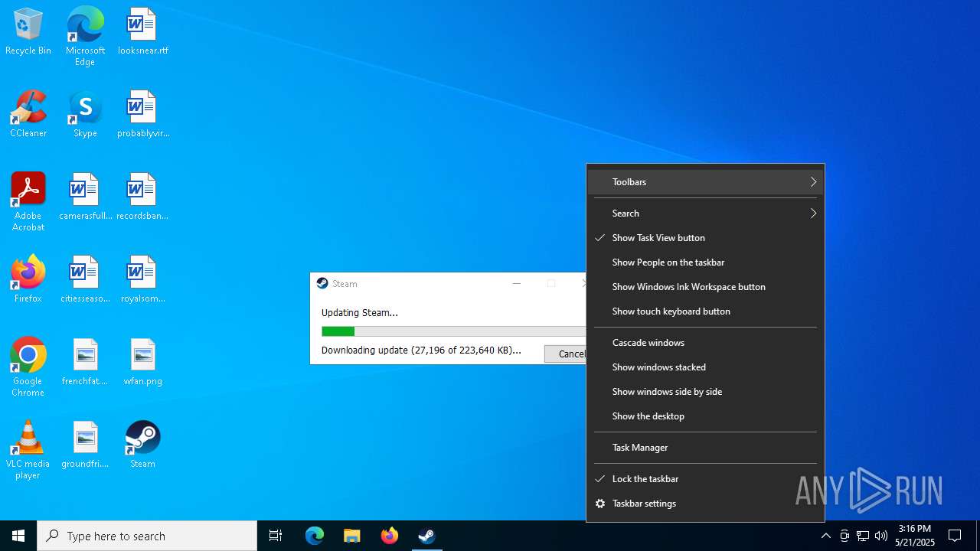Select the frenchfat... image file

coord(85,363)
